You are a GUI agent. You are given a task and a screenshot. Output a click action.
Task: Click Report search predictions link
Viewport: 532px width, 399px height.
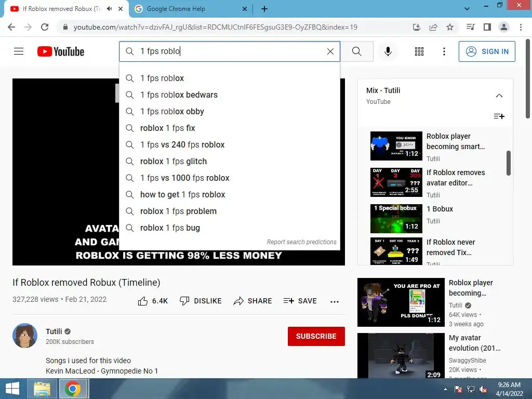[x=302, y=242]
